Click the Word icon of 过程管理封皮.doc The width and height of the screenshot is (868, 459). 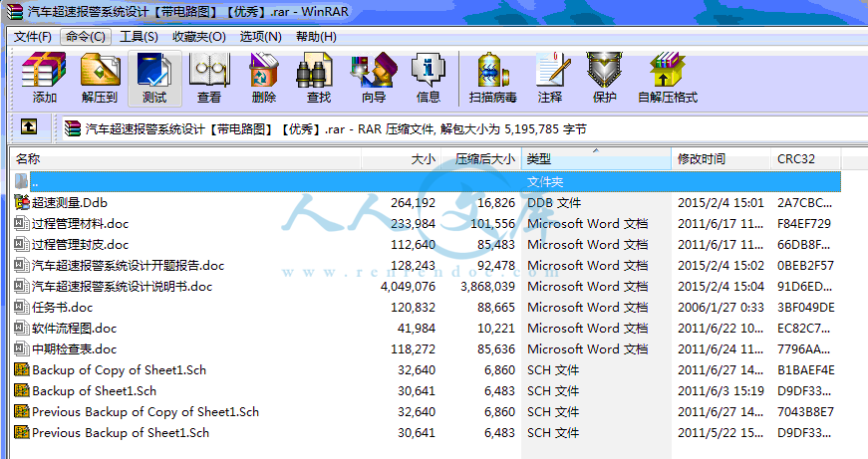tap(22, 244)
